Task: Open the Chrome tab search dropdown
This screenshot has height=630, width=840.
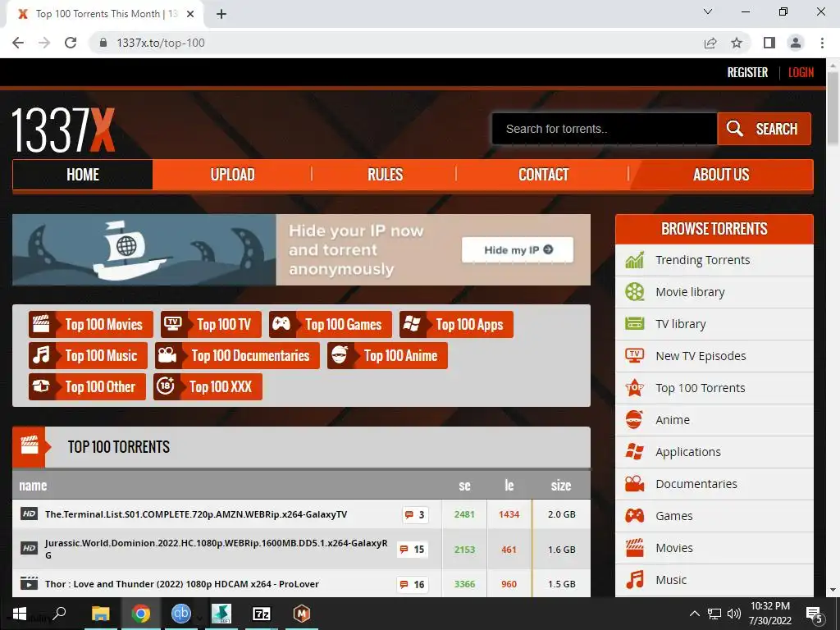Action: tap(708, 11)
